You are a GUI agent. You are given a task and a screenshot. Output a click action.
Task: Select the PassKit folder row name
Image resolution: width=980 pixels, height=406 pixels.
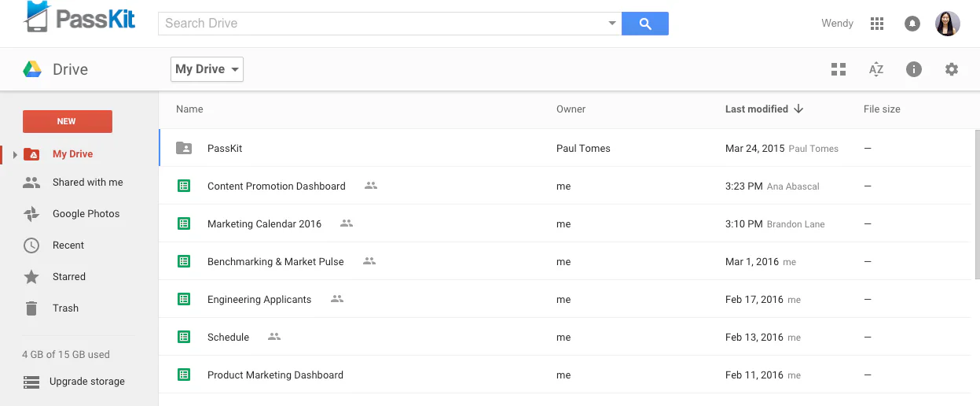tap(225, 149)
